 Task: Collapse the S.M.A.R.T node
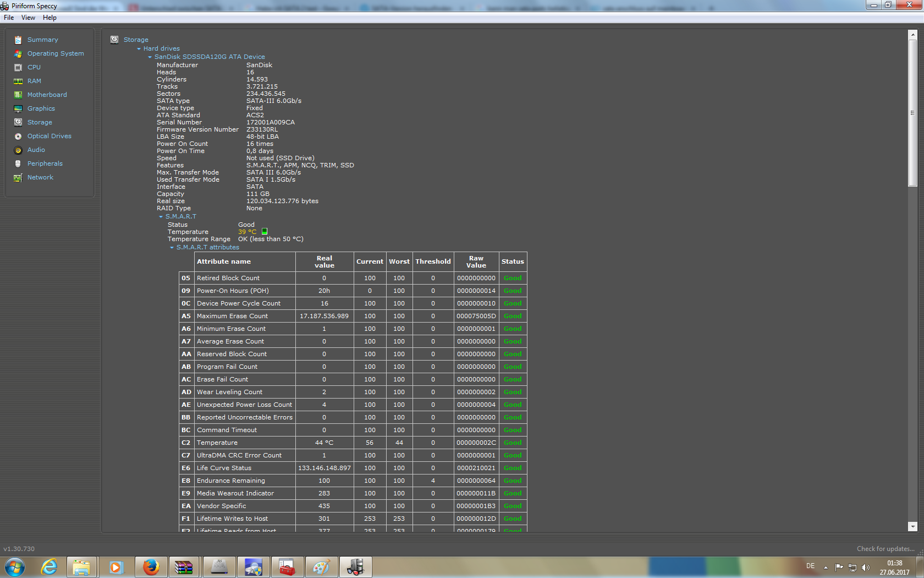point(161,217)
